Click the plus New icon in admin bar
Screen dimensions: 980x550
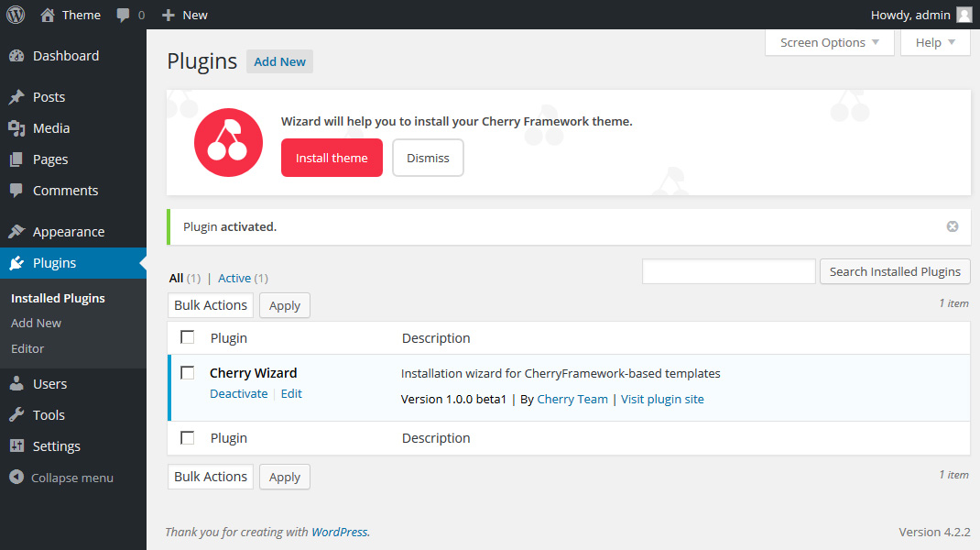(x=169, y=15)
